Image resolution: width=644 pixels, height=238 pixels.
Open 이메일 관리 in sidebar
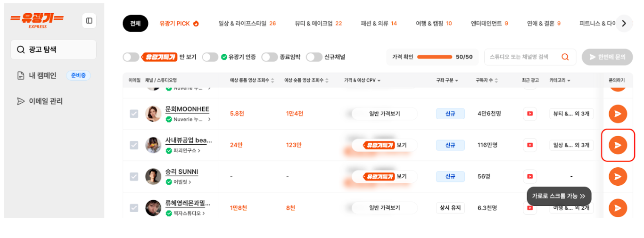click(46, 101)
